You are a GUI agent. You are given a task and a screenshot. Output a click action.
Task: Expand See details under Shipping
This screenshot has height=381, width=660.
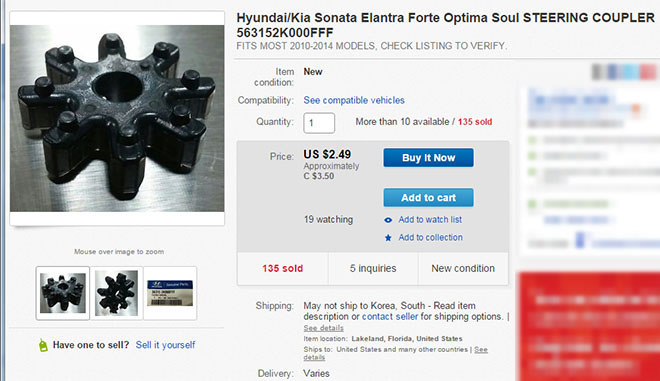tap(323, 328)
